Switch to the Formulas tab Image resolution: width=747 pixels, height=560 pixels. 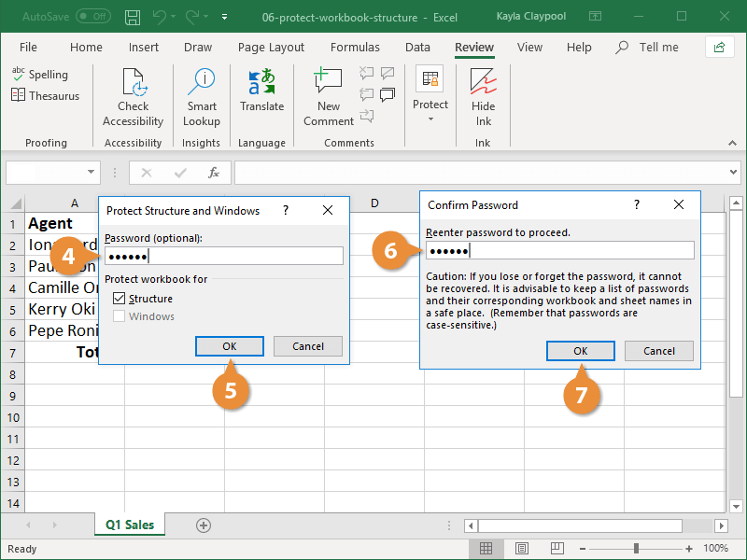355,47
